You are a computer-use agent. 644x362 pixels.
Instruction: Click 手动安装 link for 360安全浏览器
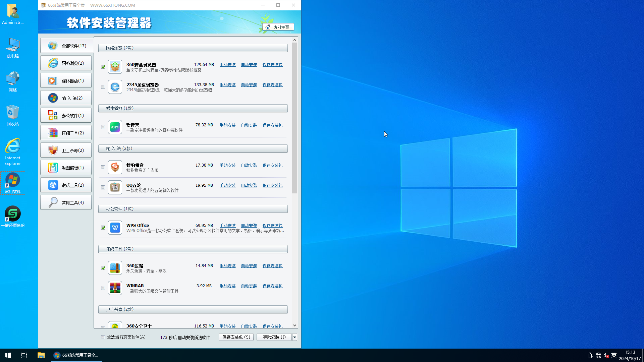(x=227, y=65)
